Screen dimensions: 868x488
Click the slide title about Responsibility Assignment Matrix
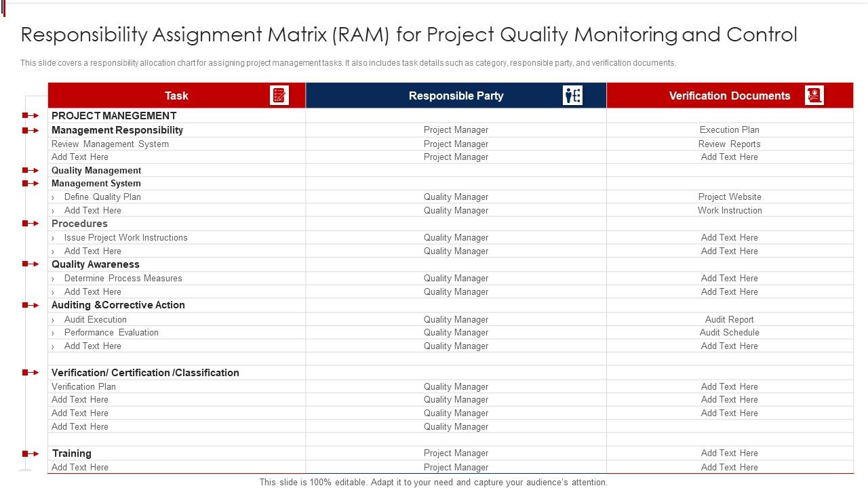409,35
